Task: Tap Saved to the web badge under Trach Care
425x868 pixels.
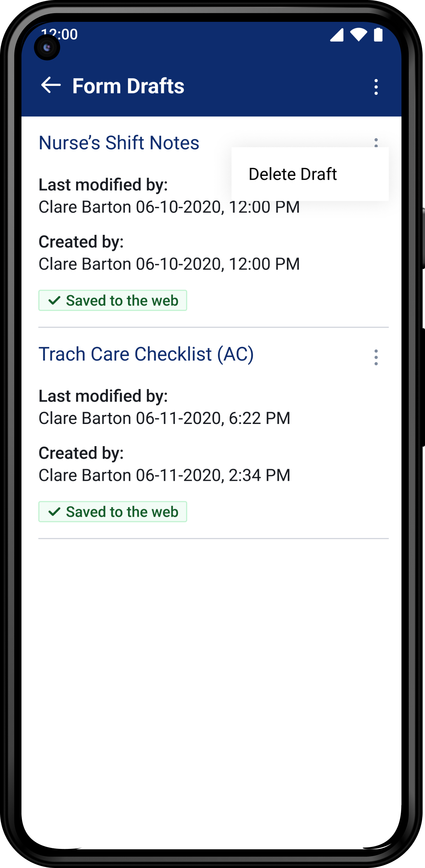Action: coord(113,512)
